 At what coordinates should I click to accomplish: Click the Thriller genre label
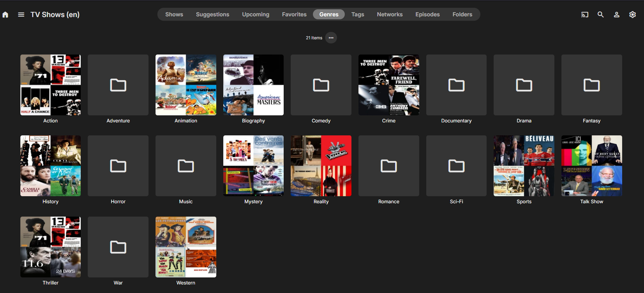point(50,283)
